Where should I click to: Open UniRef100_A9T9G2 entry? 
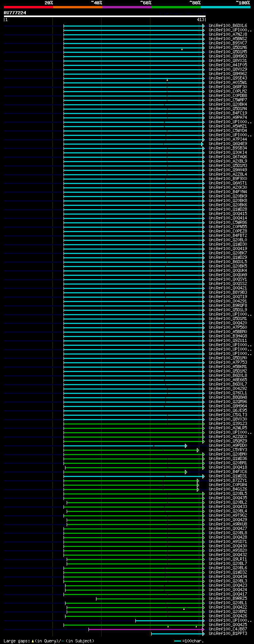tap(228, 516)
